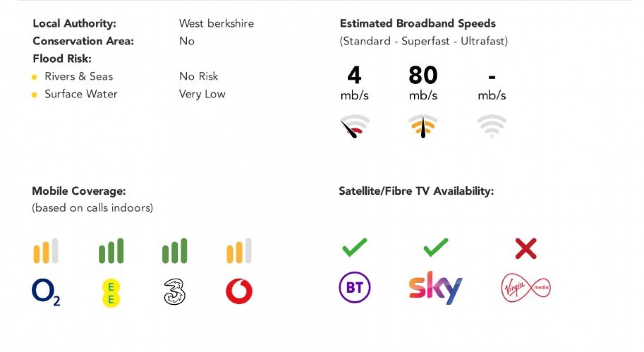
Task: Click the Vodafone logo
Action: click(x=239, y=291)
